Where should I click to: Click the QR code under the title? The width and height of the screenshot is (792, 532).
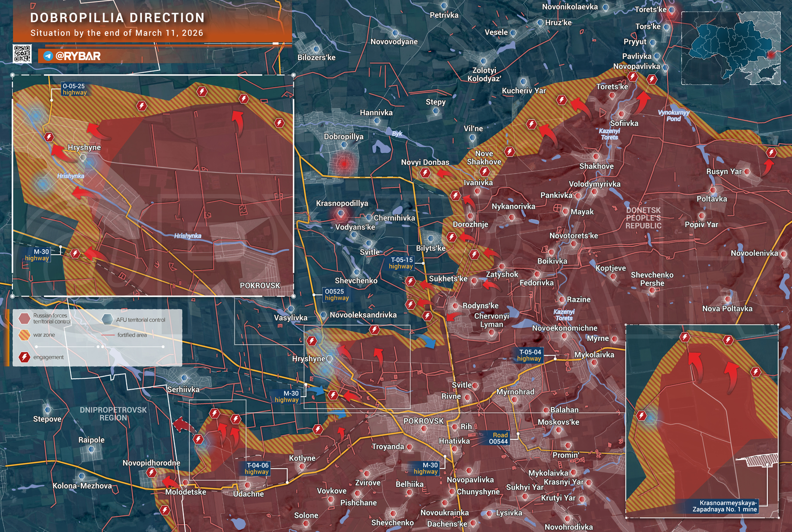tap(22, 54)
